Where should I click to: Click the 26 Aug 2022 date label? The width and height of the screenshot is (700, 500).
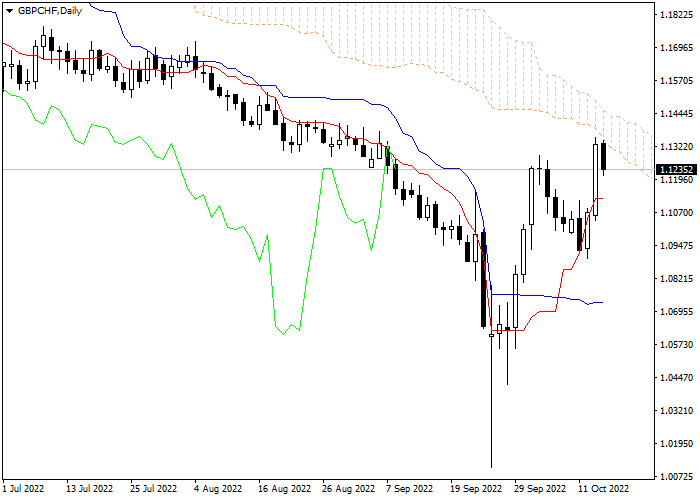point(349,489)
